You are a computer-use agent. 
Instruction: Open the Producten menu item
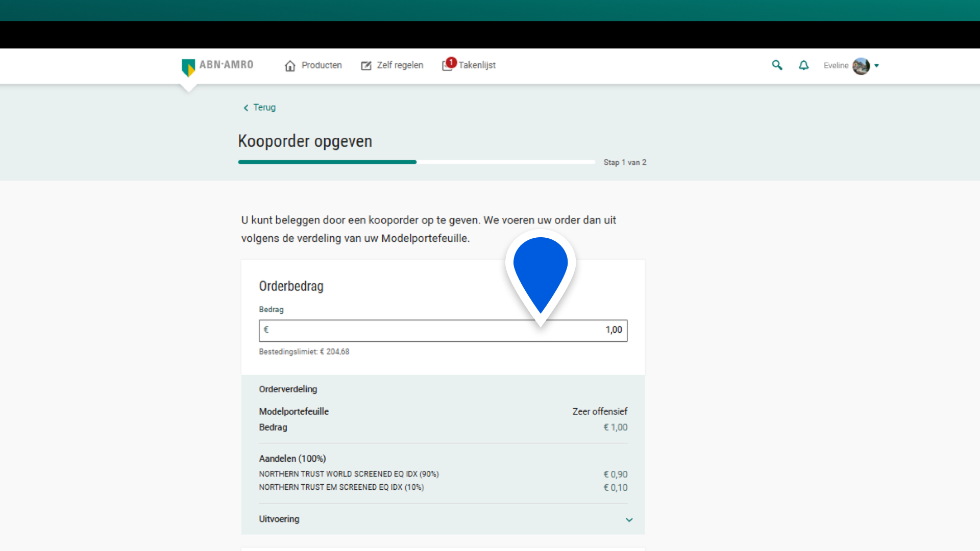pos(321,65)
